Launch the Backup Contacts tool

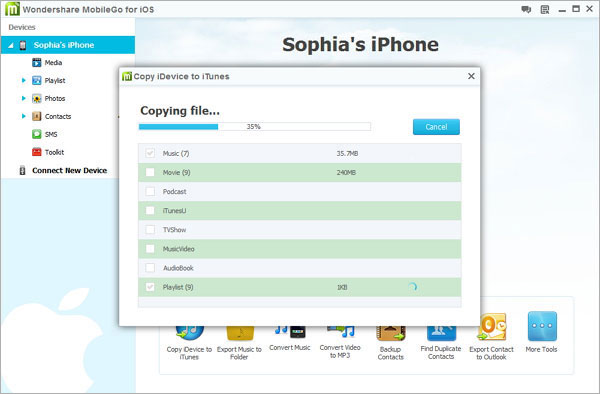pyautogui.click(x=391, y=343)
